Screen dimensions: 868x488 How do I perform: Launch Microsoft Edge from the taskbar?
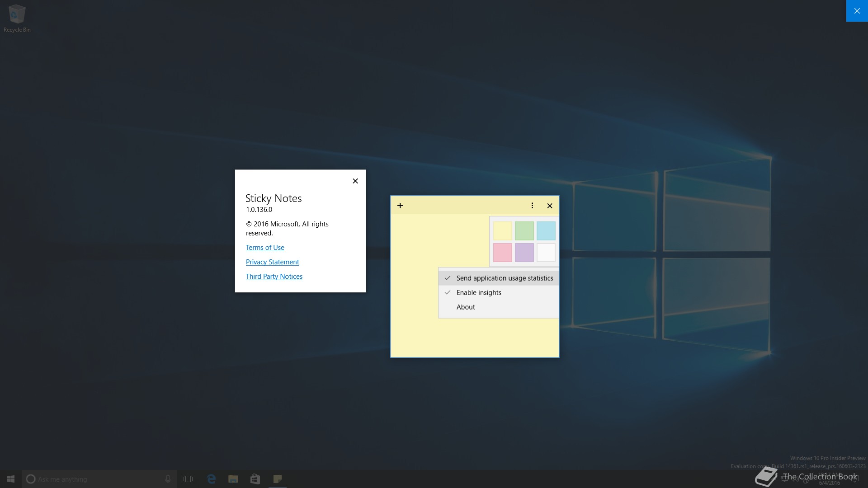(x=211, y=479)
